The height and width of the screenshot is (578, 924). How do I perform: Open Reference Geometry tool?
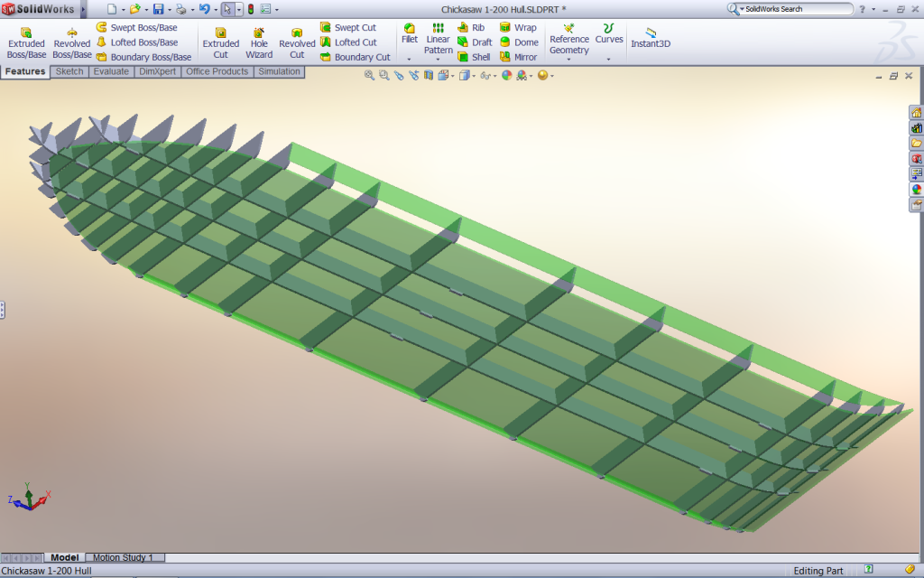click(569, 38)
